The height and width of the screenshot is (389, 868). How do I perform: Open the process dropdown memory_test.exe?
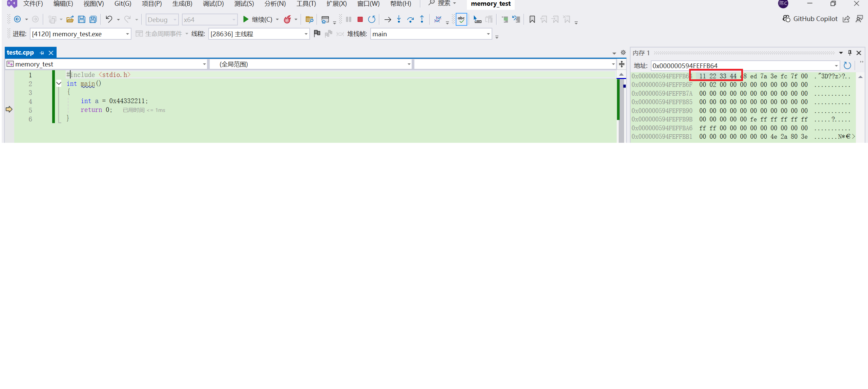[x=127, y=34]
